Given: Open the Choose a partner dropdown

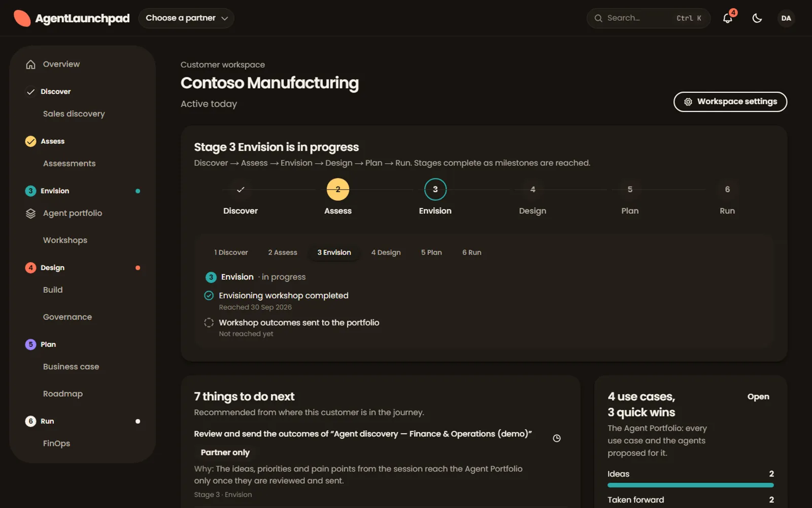Looking at the screenshot, I should [186, 18].
